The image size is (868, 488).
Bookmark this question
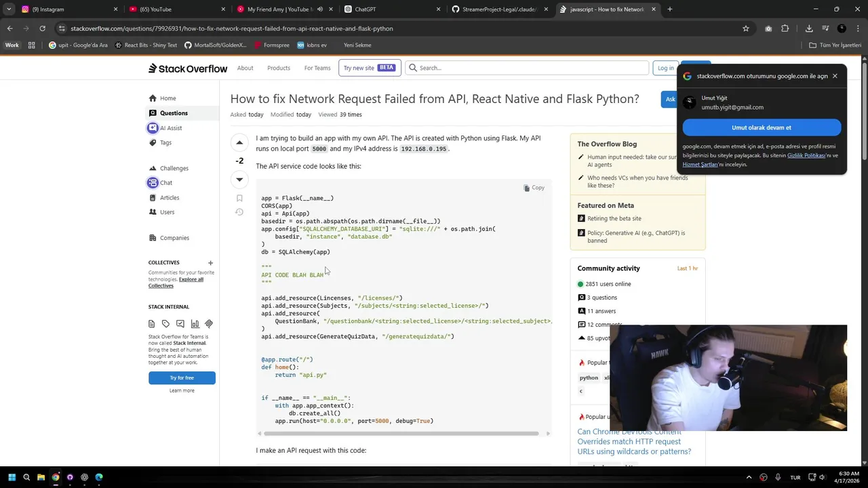[239, 198]
